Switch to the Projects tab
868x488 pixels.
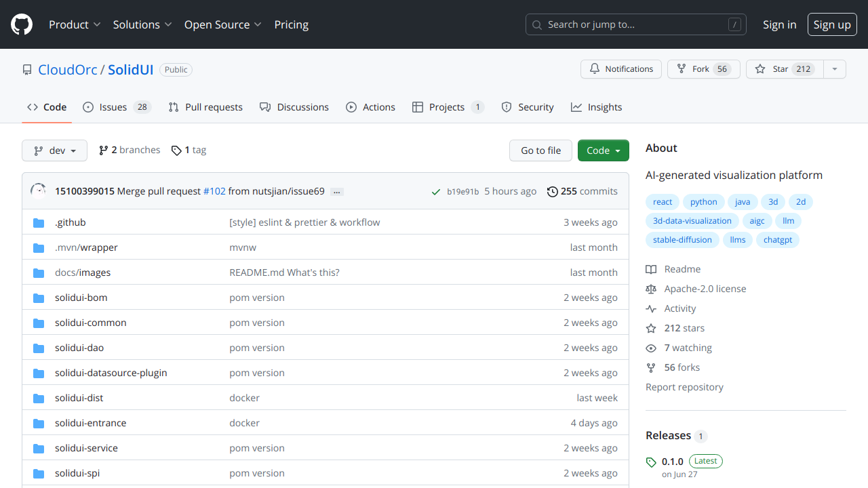tap(448, 107)
